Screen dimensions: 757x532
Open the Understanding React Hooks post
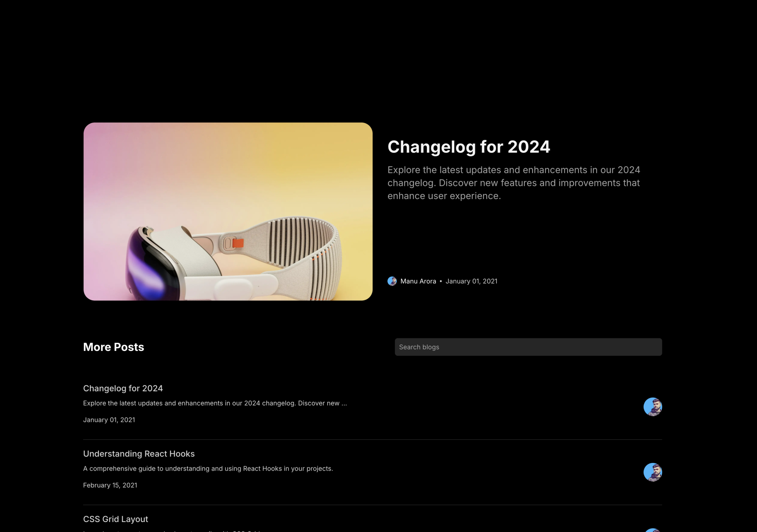[139, 454]
